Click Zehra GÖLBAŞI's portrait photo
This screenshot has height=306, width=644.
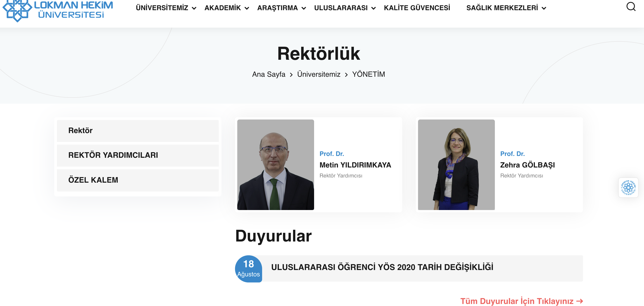click(456, 165)
